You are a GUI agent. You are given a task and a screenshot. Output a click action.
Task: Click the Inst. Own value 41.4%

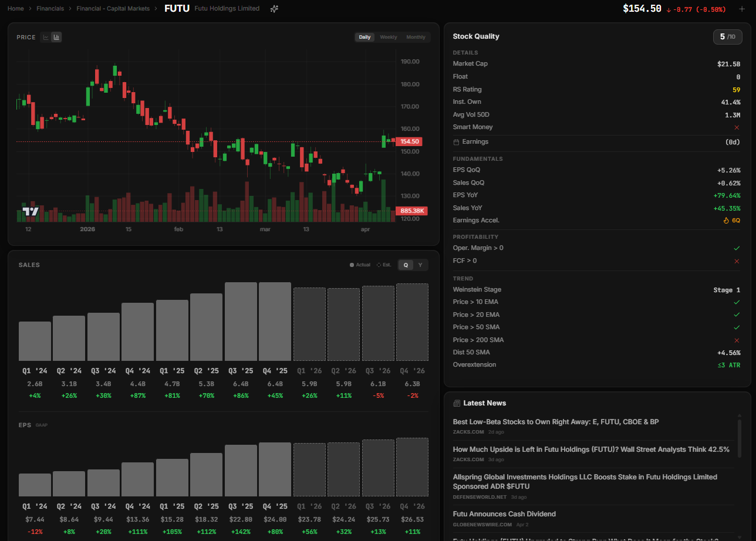pos(730,102)
